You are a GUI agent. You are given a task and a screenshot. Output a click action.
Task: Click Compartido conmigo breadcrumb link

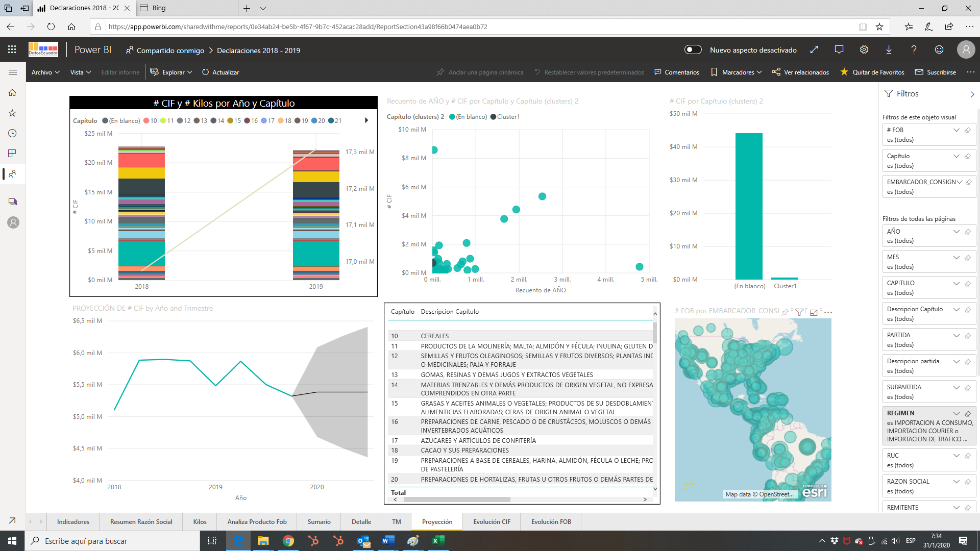click(170, 51)
